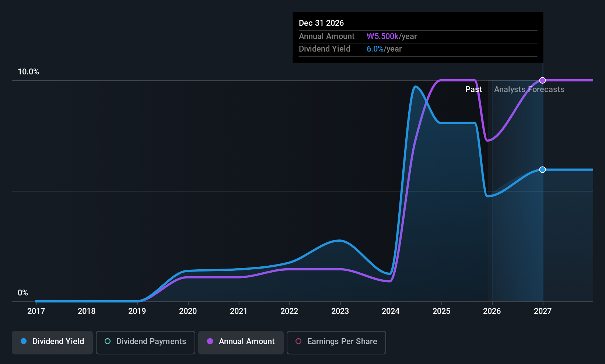Click the pink Earnings Per Share circle icon
This screenshot has height=364, width=605.
(x=298, y=342)
